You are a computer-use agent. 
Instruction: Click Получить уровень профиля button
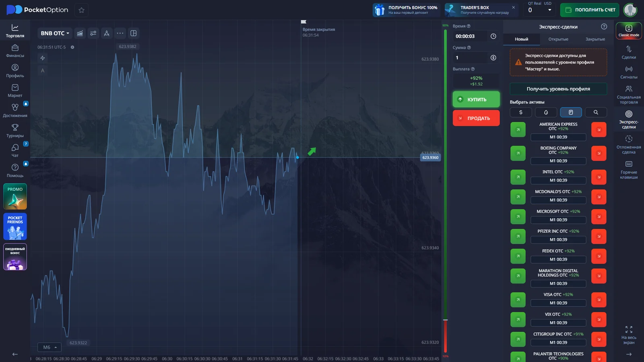558,89
